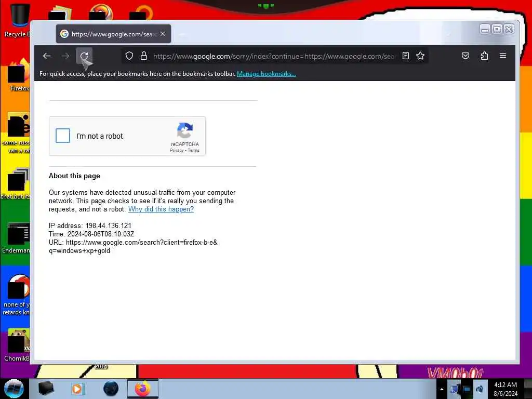Maximize the Firefox window
The image size is (532, 399).
pyautogui.click(x=497, y=29)
